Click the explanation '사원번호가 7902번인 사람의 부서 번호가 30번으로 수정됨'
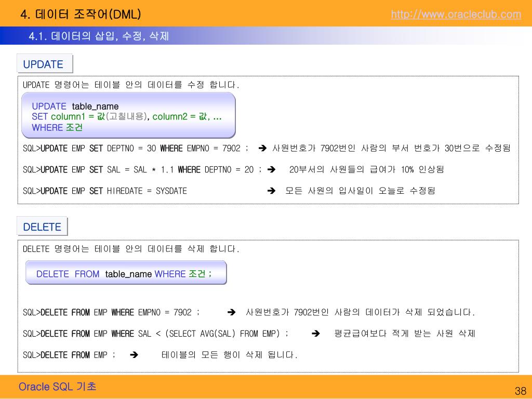Viewport: 532px width, 399px height. coord(391,148)
